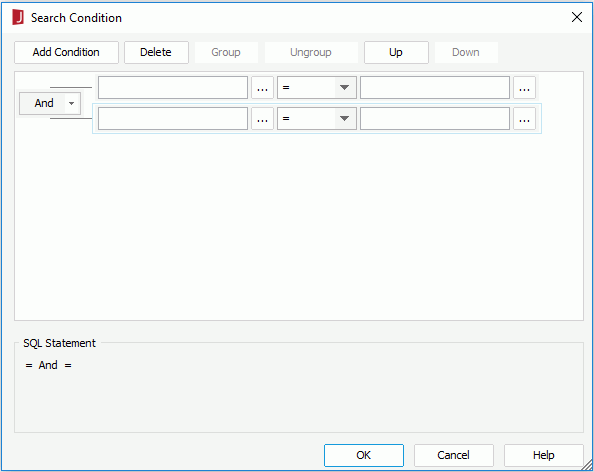Expand the second row's operator dropdown
Screen dimensions: 594x472
344,119
